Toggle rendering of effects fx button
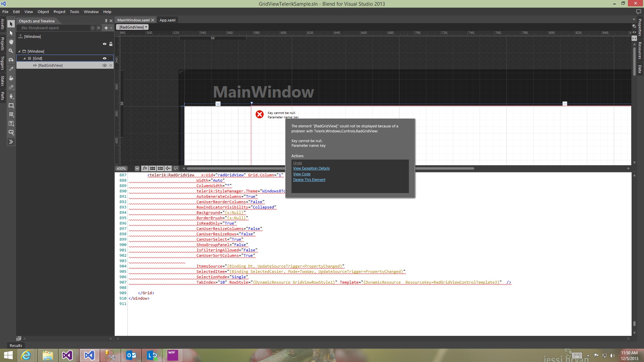 coord(145,168)
